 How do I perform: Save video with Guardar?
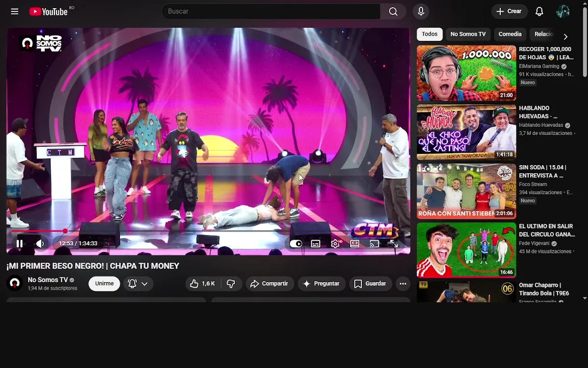point(370,284)
